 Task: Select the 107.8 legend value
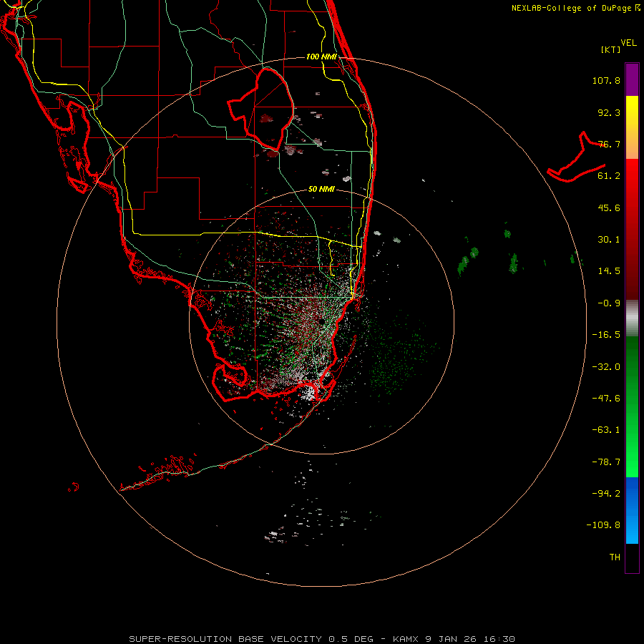606,80
